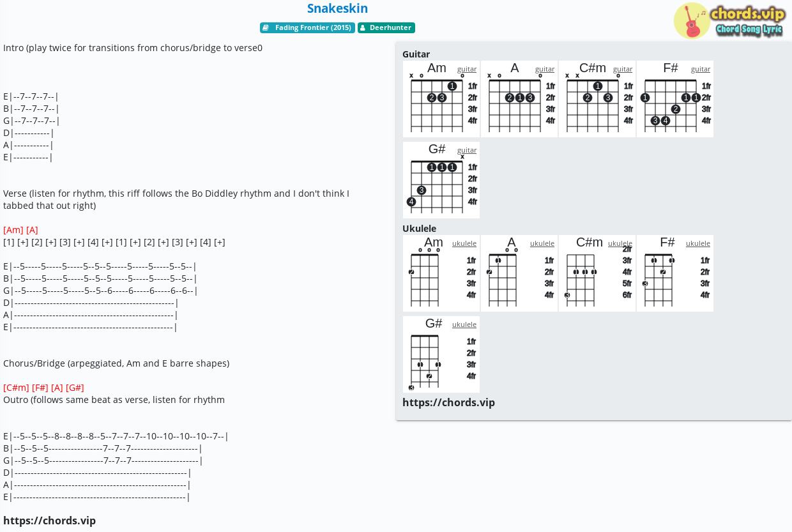Click the Guitar section heading
792x532 pixels.
point(416,54)
